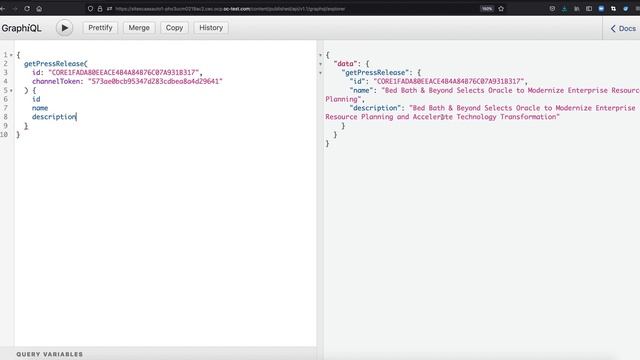Toggle the browser sidebar icon
Image resolution: width=640 pixels, height=360 pixels.
coord(589,9)
